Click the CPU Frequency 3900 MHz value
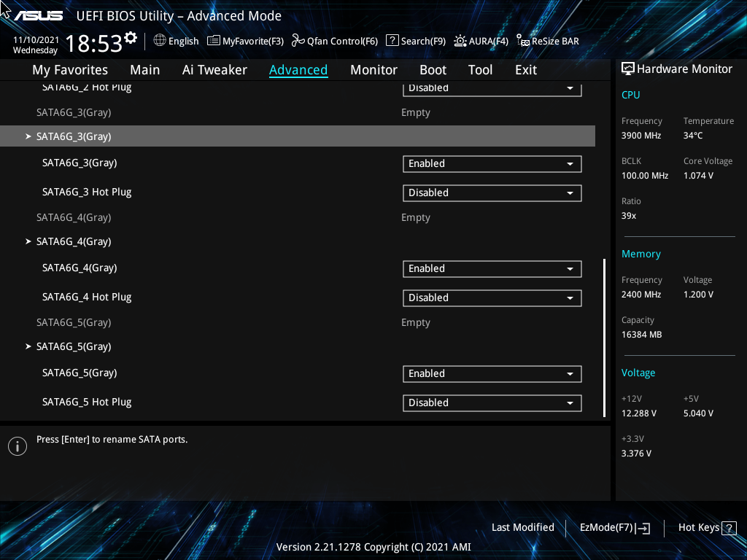Screen dimensions: 747x560 (640, 136)
